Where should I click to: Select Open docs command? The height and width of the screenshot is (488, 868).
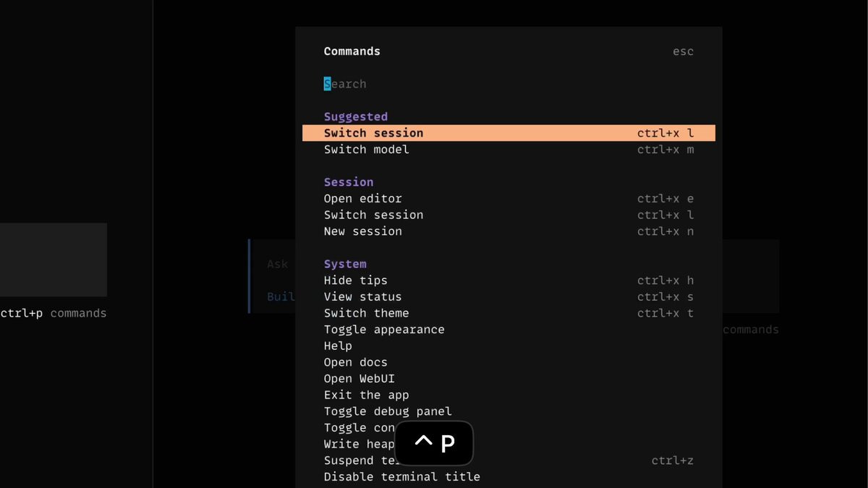pos(509,362)
